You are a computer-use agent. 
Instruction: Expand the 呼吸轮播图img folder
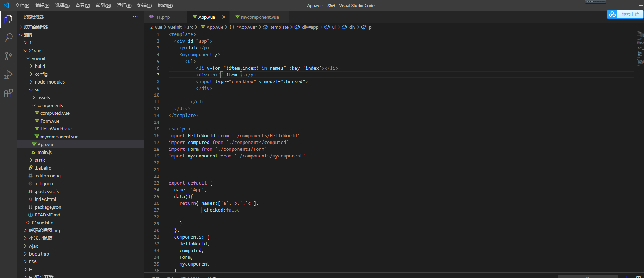(81, 230)
